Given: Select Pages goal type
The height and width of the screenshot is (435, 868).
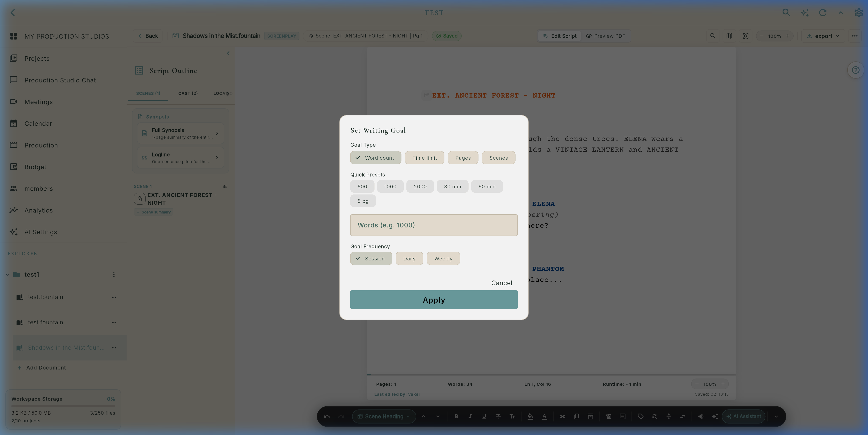Looking at the screenshot, I should point(463,158).
